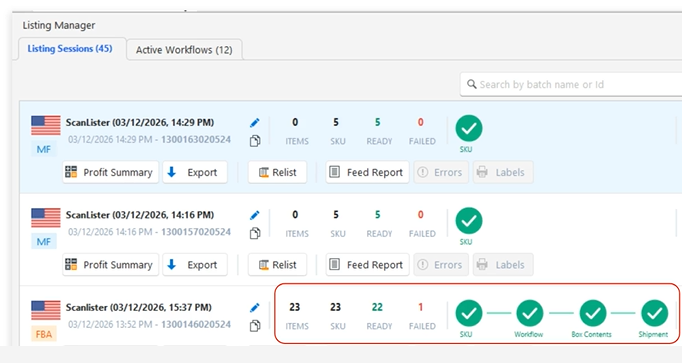Select title Scanlister (03/12/2026, 15:37 PM)

138,307
